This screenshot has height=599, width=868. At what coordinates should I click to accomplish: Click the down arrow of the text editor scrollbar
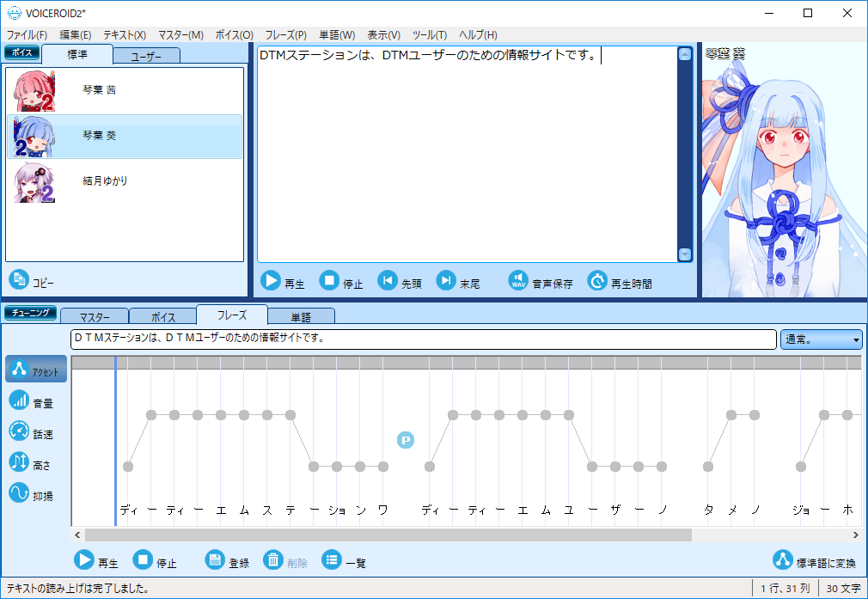(685, 254)
